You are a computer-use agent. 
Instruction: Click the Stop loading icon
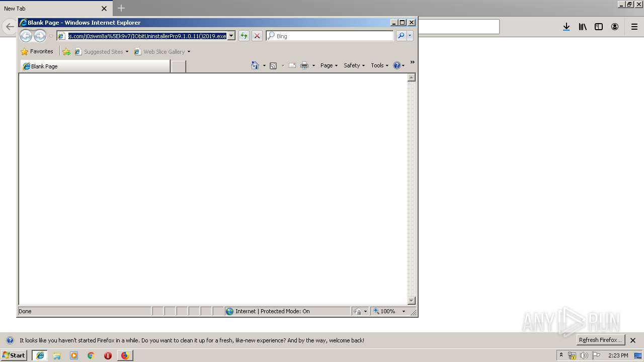(x=257, y=36)
